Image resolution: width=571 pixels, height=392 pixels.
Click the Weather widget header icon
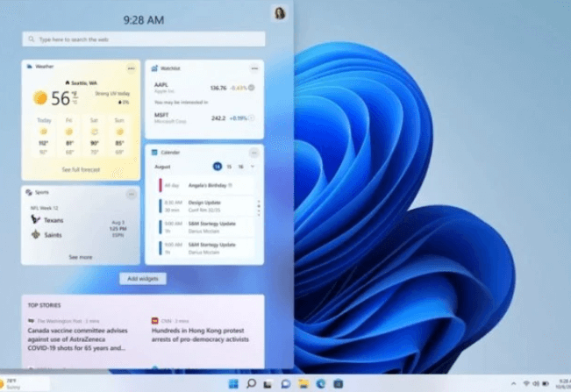(x=30, y=67)
